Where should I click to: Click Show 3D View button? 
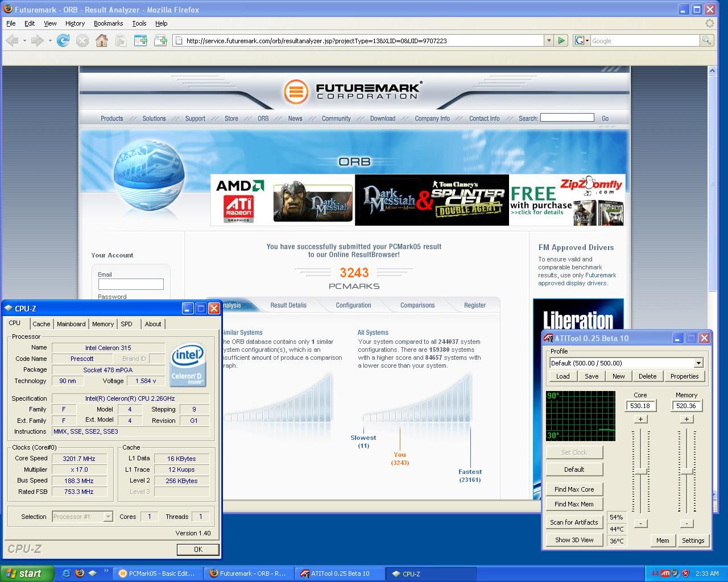(x=574, y=540)
